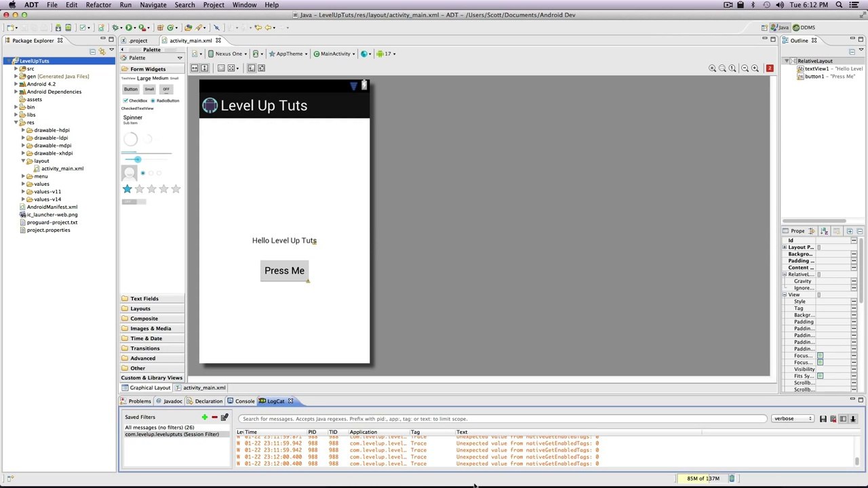Click the add saved filter green plus
This screenshot has width=868, height=488.
pyautogui.click(x=204, y=418)
